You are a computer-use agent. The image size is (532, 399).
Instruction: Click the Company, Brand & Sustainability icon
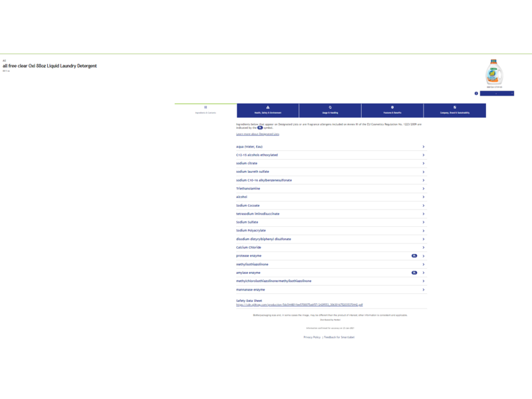coord(455,107)
